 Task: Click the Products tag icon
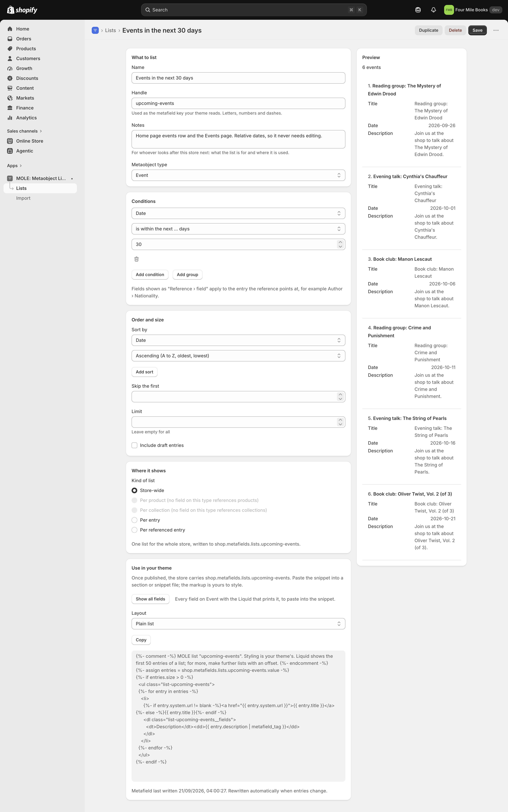tap(10, 49)
